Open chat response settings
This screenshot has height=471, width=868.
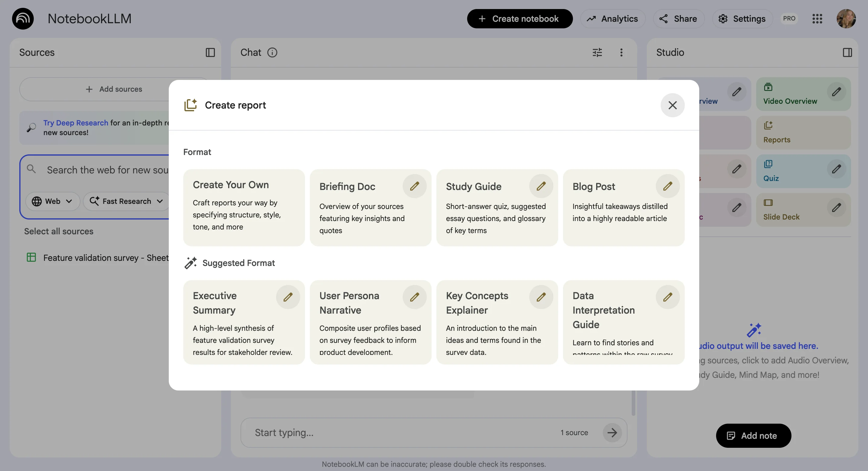click(597, 52)
